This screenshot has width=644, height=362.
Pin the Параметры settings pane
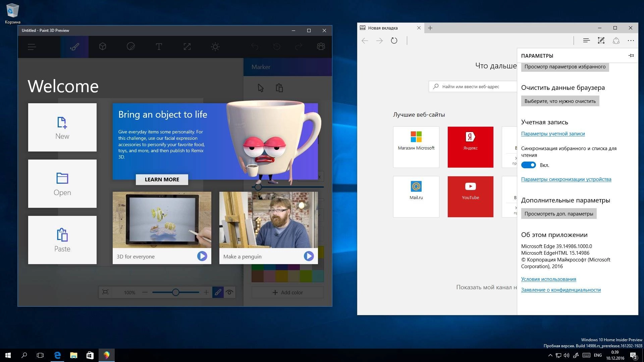(x=631, y=56)
